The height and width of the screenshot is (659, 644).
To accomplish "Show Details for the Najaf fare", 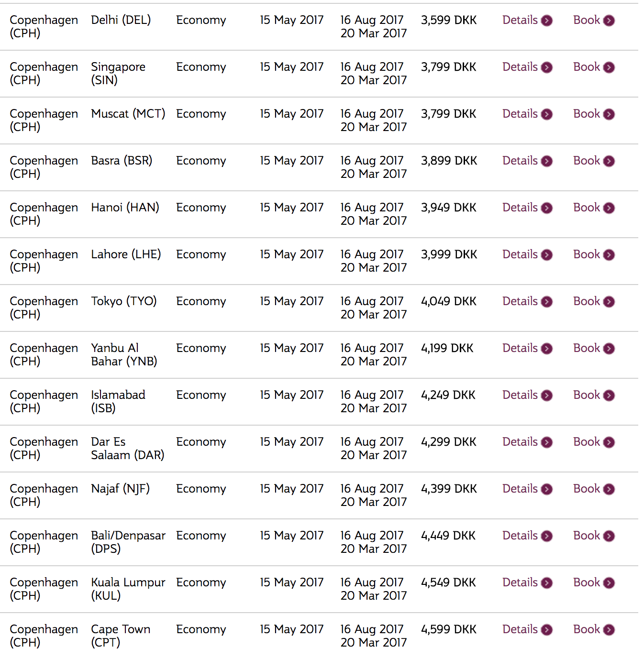I will 520,489.
